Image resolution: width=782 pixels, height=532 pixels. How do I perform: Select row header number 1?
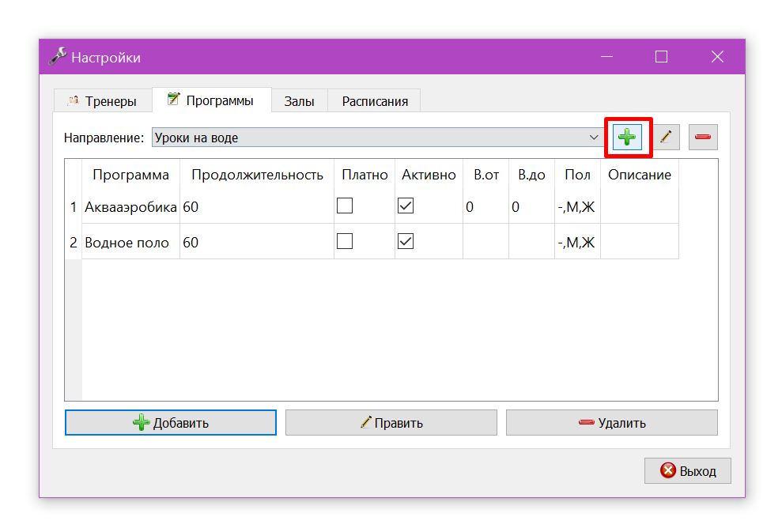pyautogui.click(x=74, y=207)
